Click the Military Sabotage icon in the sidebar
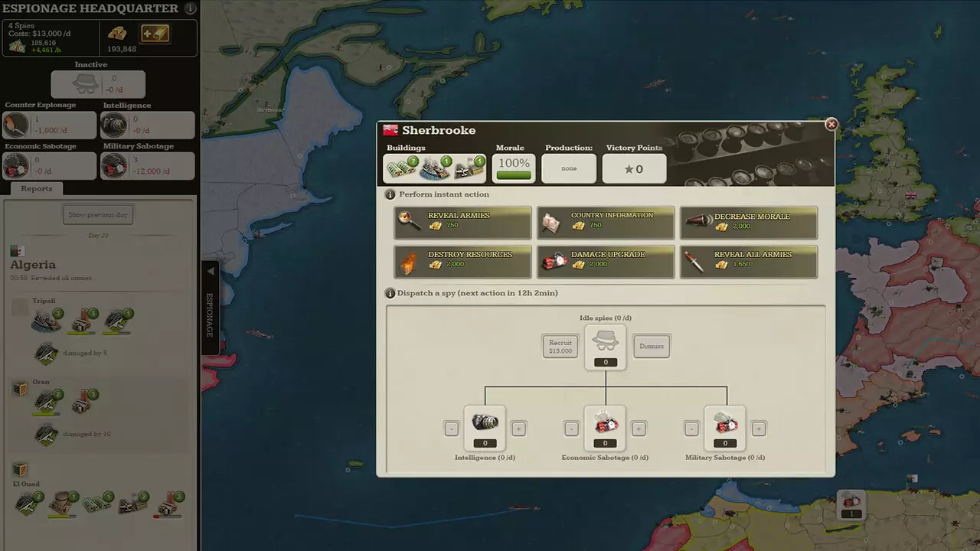 115,165
